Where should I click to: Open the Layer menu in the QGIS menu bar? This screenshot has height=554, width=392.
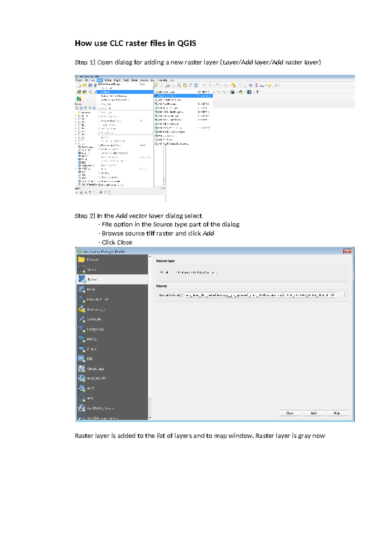pyautogui.click(x=100, y=80)
